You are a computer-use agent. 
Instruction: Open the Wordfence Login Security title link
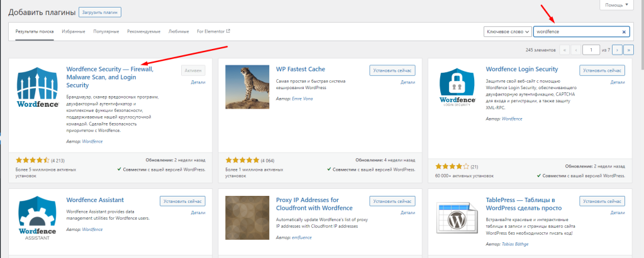[x=521, y=69]
